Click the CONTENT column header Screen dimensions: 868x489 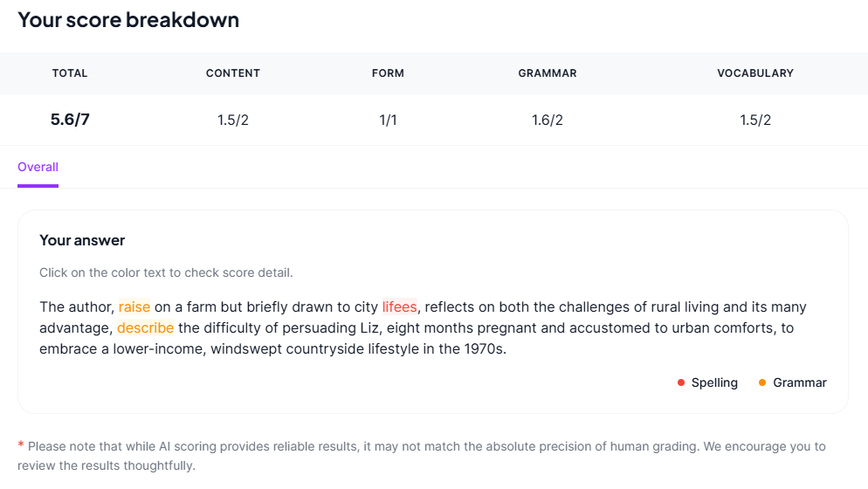233,73
